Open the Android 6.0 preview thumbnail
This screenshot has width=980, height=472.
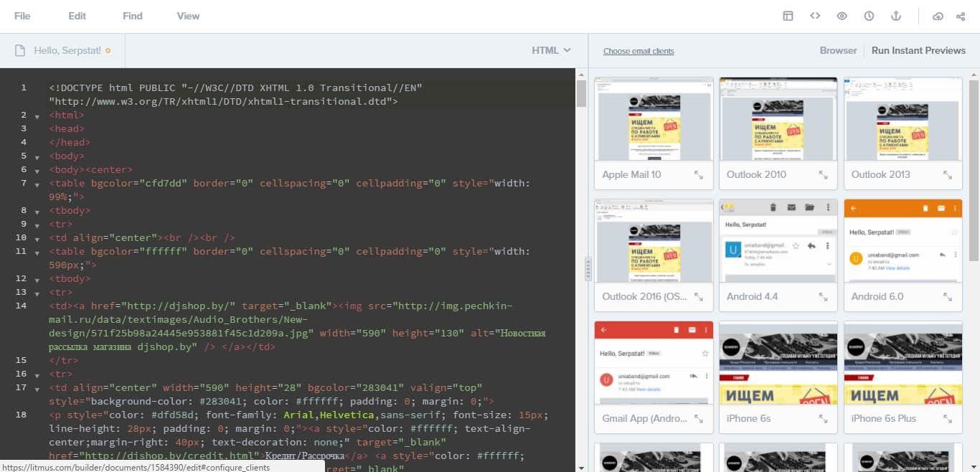(903, 241)
